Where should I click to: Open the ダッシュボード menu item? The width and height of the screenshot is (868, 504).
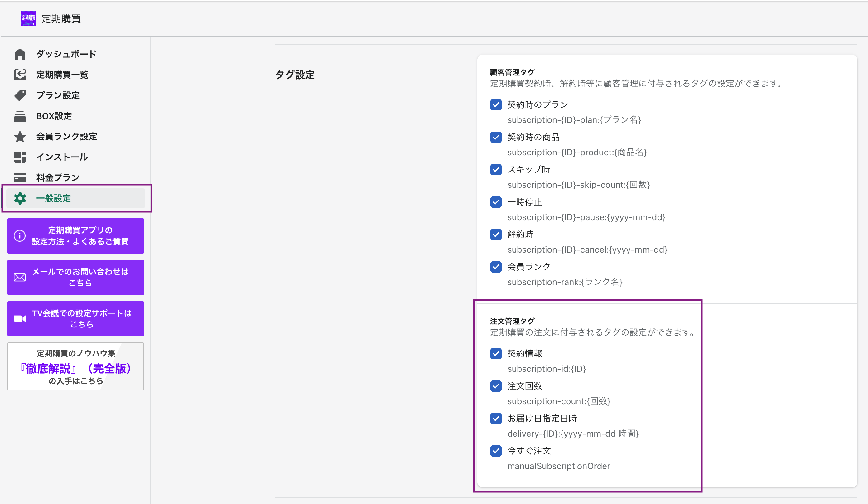click(66, 54)
